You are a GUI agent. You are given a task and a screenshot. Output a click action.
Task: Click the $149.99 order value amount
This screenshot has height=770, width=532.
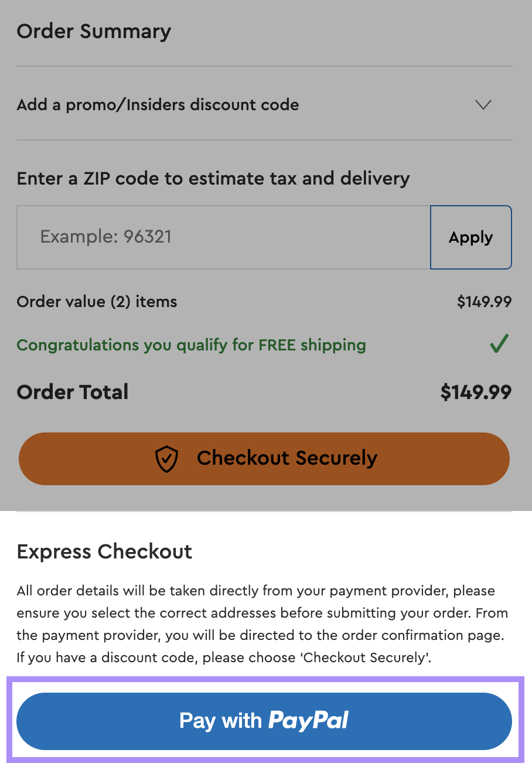(x=484, y=301)
